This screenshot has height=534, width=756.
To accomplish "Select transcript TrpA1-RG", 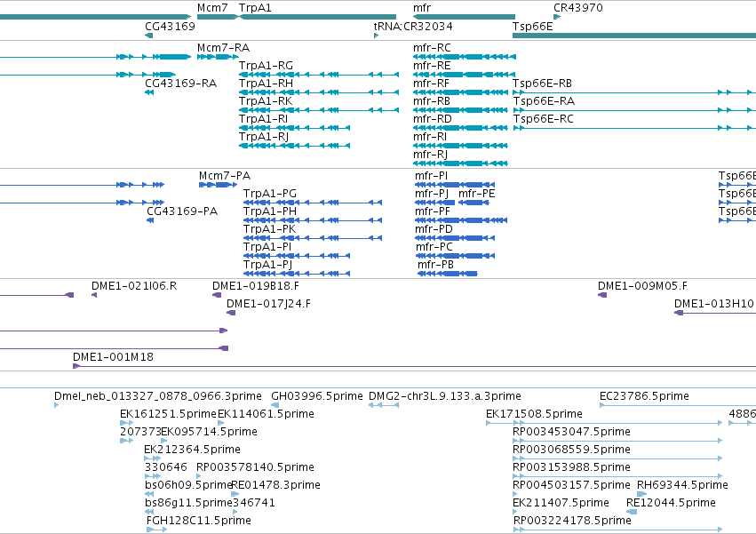I will coord(319,75).
